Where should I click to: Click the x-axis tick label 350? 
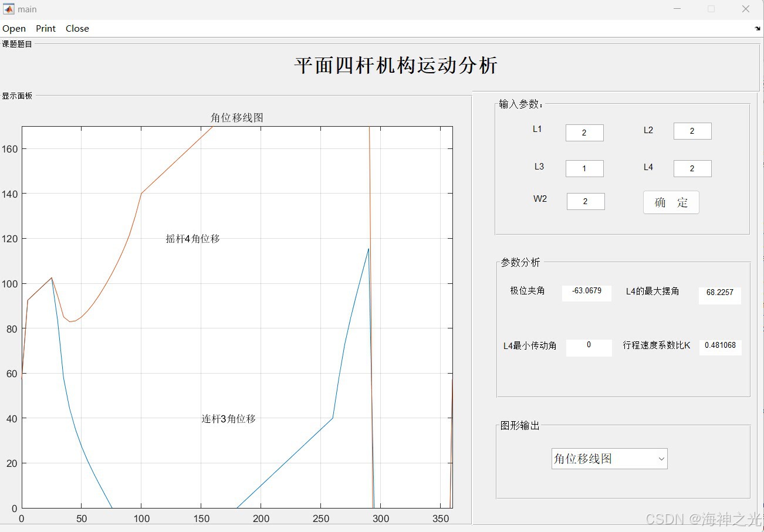441,519
